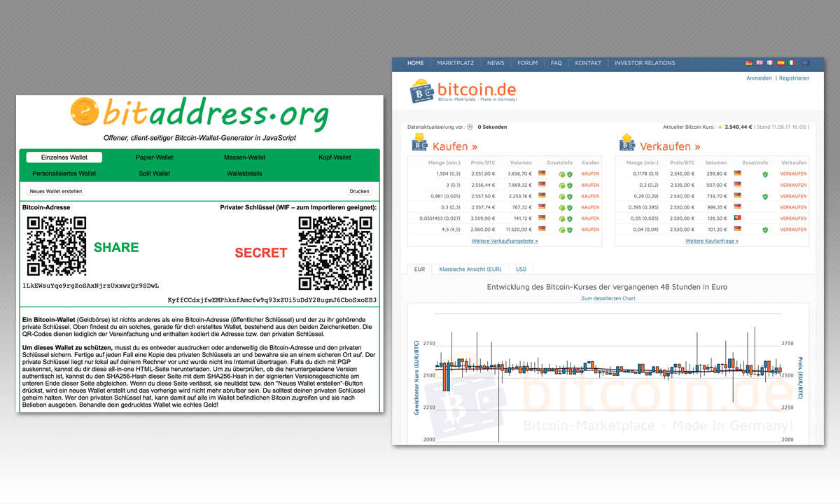This screenshot has height=504, width=840.
Task: Switch bitcoin.de to German language flag
Action: coord(749,63)
